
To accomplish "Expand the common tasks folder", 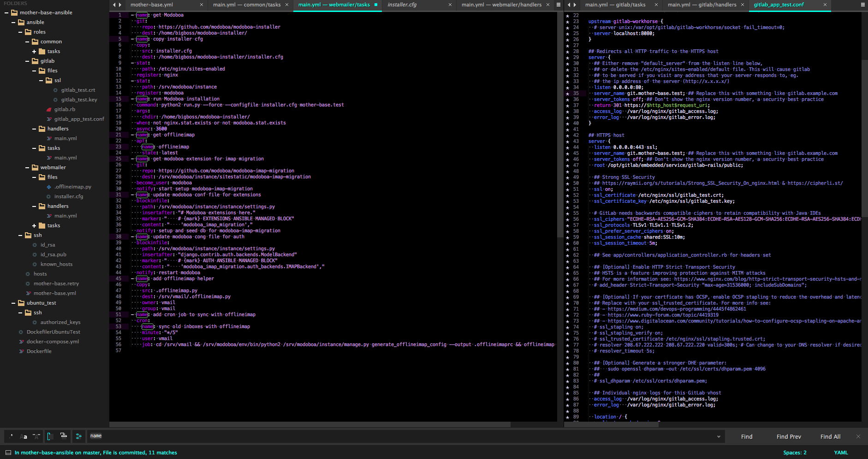I will (x=34, y=51).
